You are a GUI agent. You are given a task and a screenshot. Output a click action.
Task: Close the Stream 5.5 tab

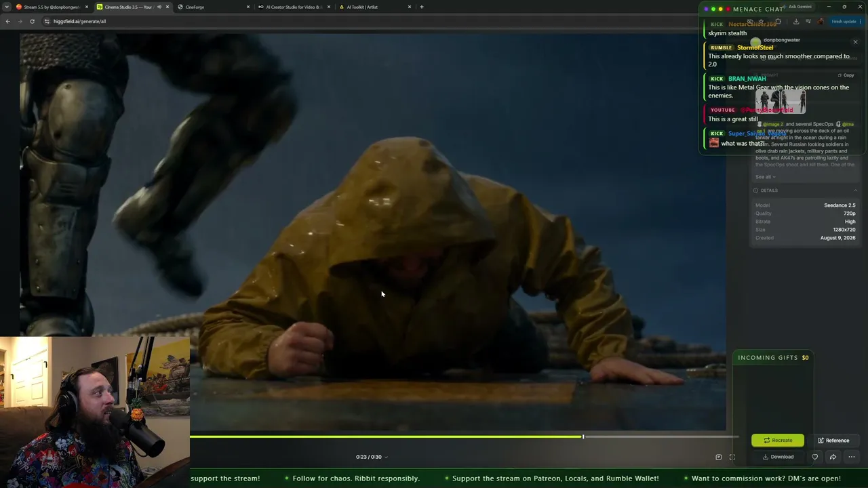[87, 7]
